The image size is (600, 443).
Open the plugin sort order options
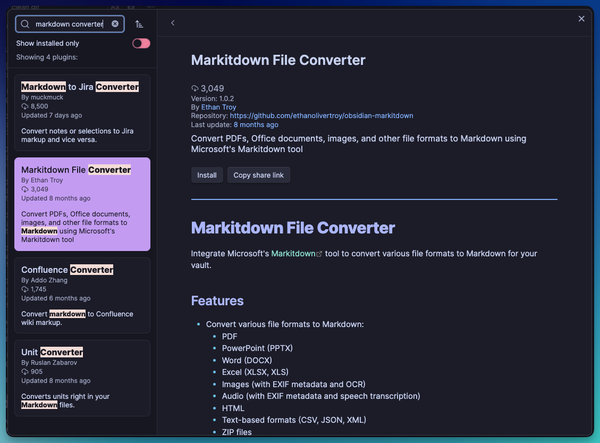point(139,23)
